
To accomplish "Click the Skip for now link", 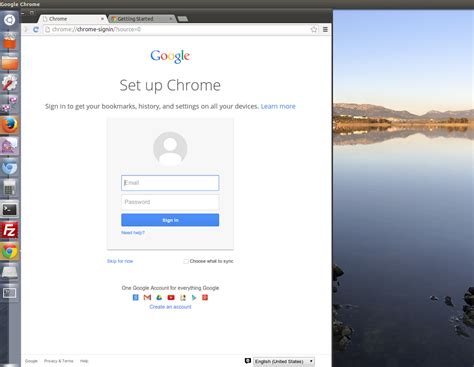I will click(x=120, y=261).
